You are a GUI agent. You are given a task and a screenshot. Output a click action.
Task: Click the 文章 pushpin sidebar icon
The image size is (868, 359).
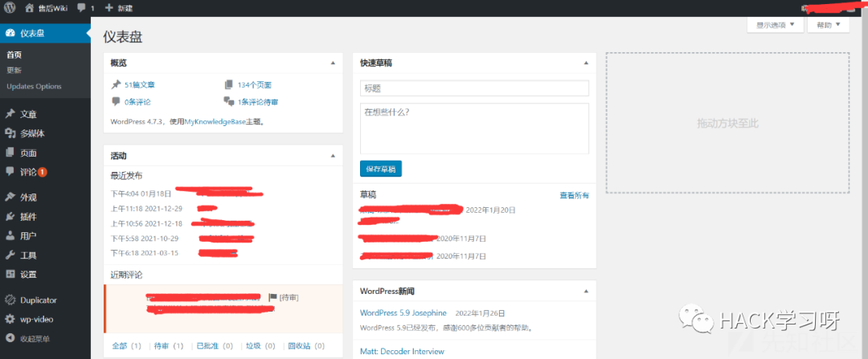(x=10, y=114)
